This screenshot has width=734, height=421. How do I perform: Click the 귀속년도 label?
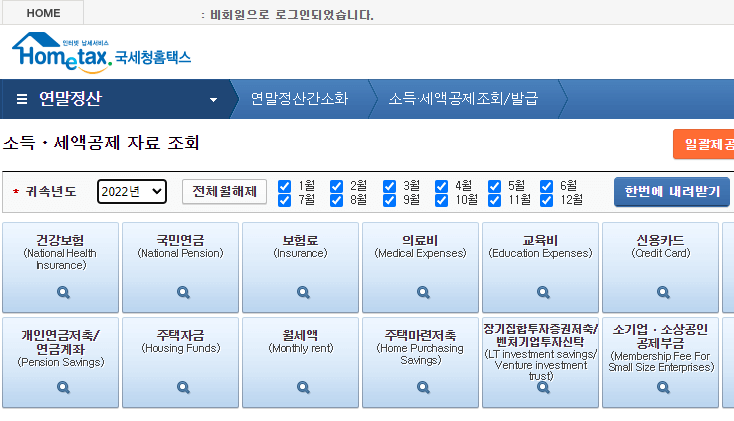[x=51, y=192]
